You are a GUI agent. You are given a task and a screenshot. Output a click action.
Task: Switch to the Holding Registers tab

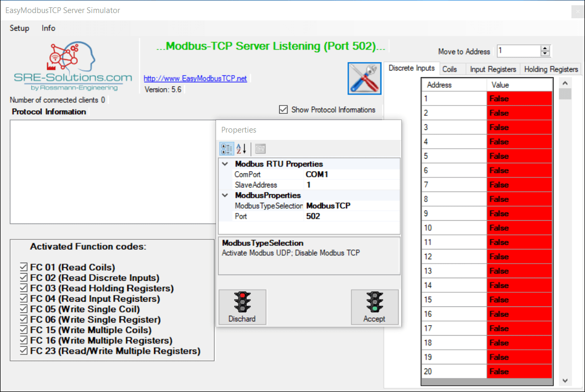click(x=551, y=68)
